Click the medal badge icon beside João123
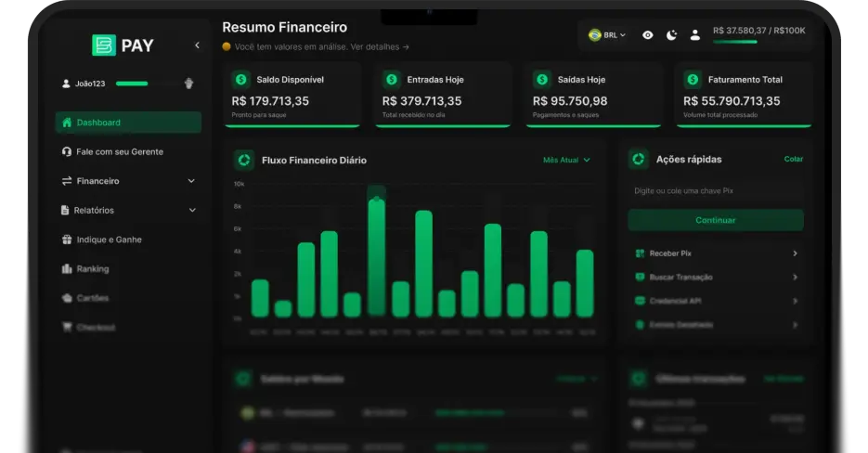Image resolution: width=868 pixels, height=453 pixels. click(188, 84)
